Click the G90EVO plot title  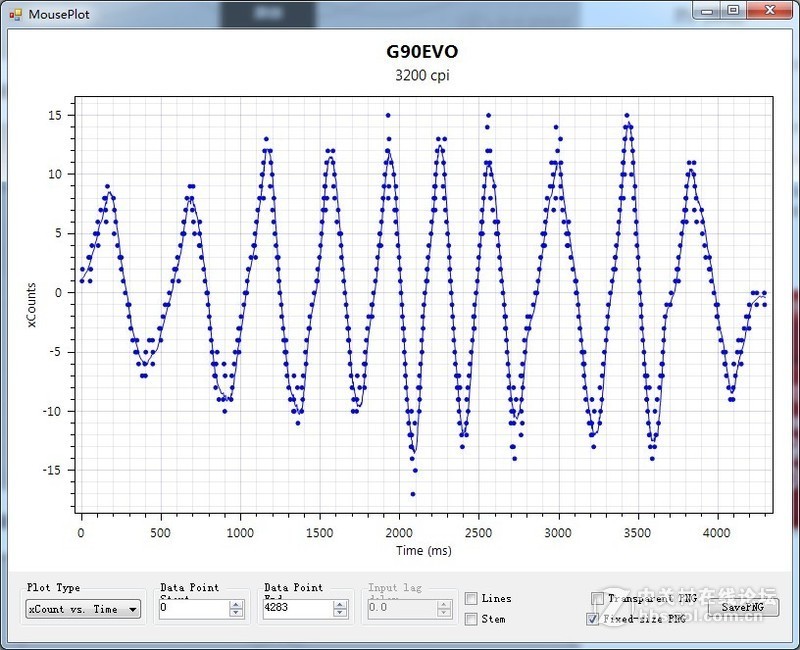tap(422, 52)
